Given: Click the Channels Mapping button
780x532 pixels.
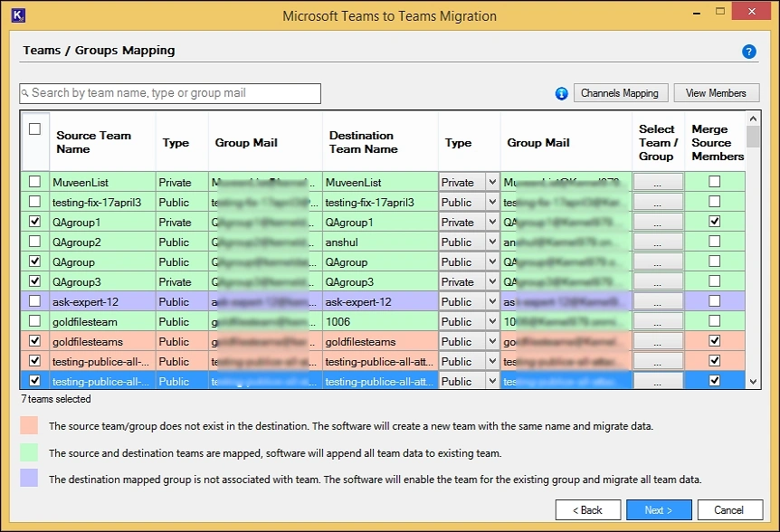Looking at the screenshot, I should click(621, 93).
